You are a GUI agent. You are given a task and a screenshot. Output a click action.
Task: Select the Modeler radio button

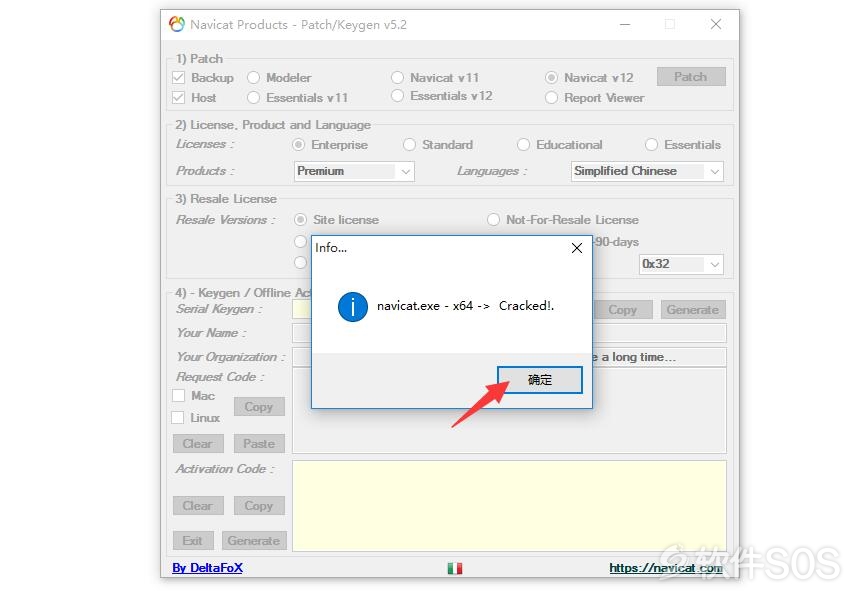click(253, 78)
